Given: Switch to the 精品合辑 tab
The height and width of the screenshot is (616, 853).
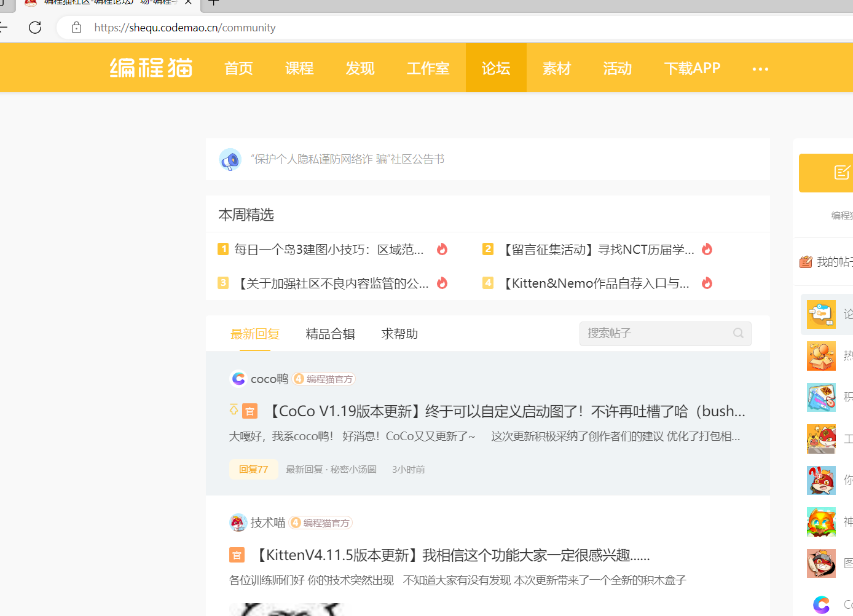Looking at the screenshot, I should click(x=331, y=334).
